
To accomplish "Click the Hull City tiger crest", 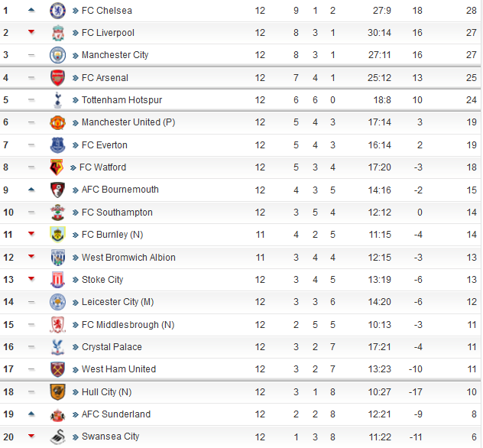I will coord(57,392).
